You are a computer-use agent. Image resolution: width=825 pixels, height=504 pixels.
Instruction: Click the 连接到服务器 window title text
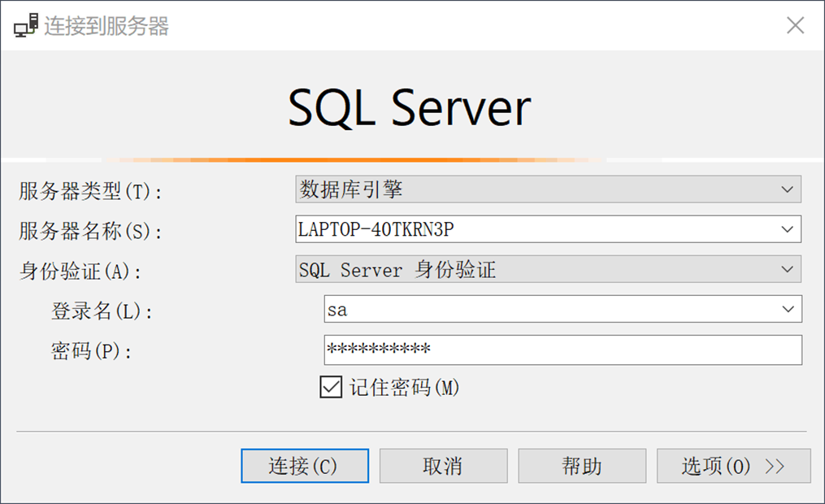[106, 26]
